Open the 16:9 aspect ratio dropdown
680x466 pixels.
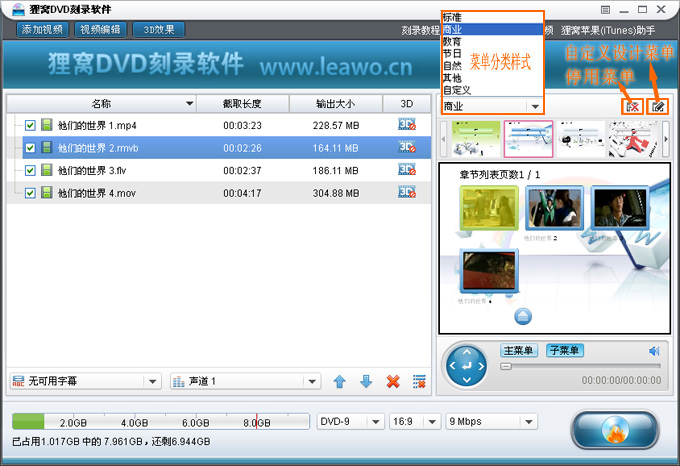pos(414,421)
